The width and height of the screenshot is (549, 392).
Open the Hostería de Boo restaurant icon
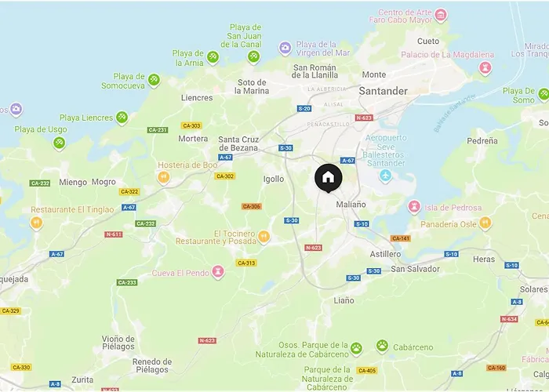click(x=163, y=177)
